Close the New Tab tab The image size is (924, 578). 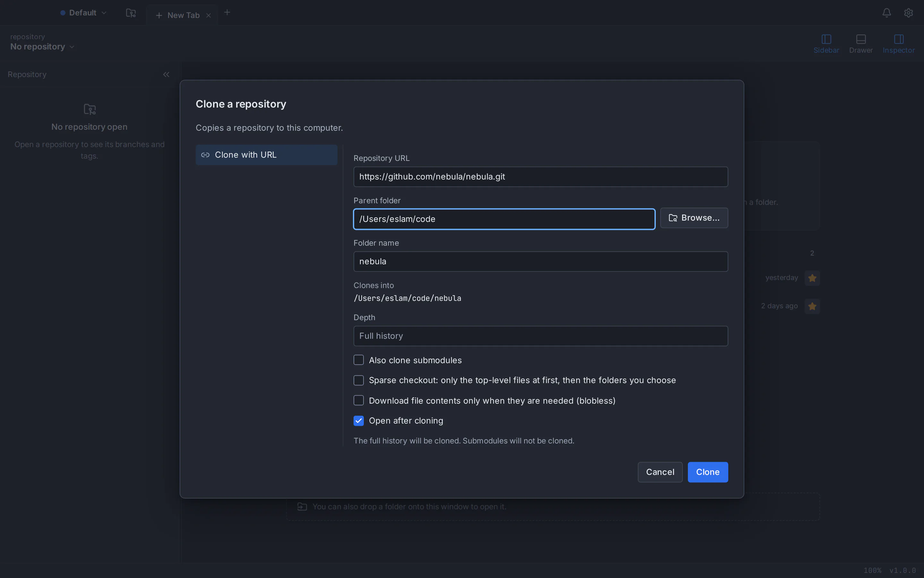209,15
